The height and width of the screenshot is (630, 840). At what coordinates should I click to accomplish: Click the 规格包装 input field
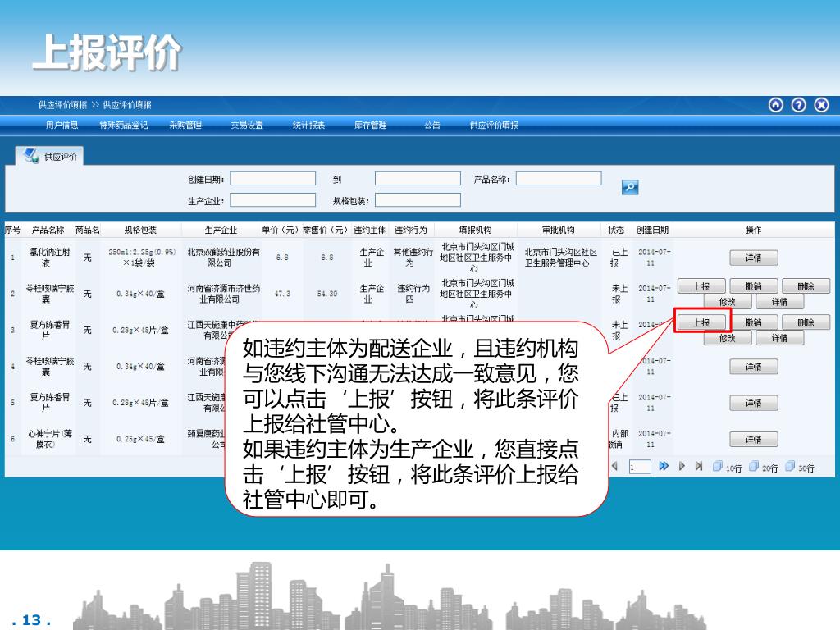[418, 200]
